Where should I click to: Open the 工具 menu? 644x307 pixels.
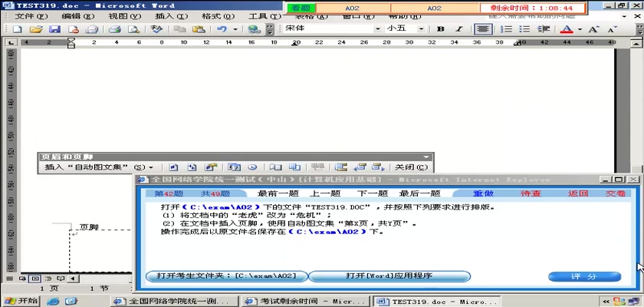(x=264, y=16)
